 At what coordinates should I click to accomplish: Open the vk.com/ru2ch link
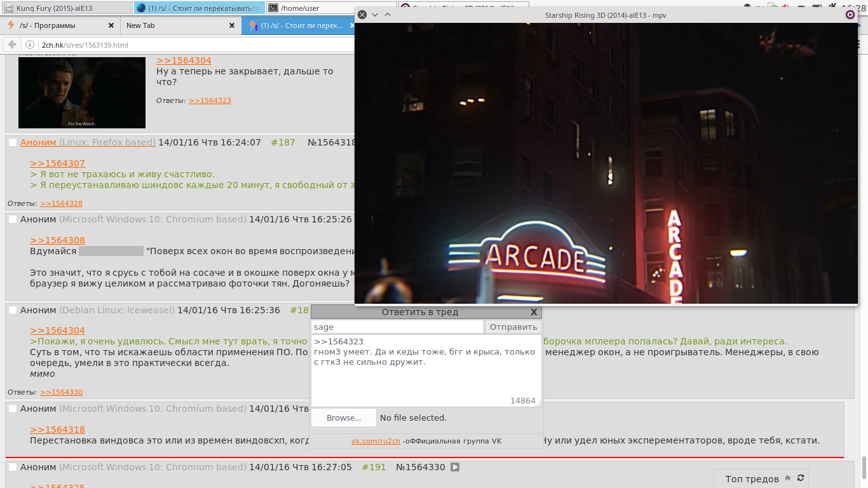click(376, 441)
